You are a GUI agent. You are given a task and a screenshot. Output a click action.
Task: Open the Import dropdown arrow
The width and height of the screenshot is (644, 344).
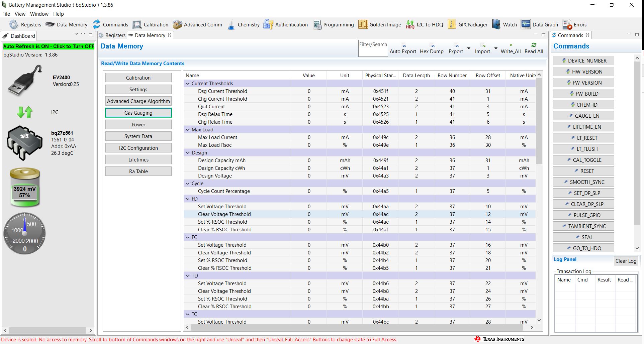(496, 48)
